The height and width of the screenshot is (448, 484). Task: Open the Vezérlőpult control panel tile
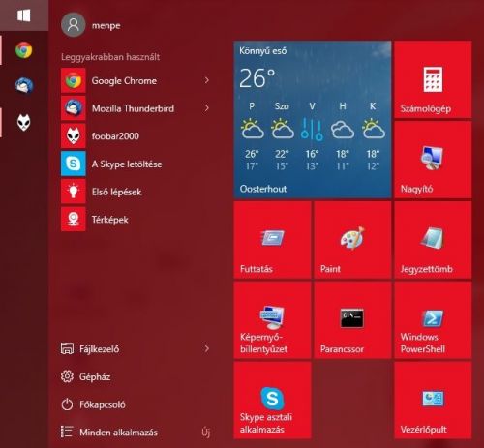coord(433,401)
